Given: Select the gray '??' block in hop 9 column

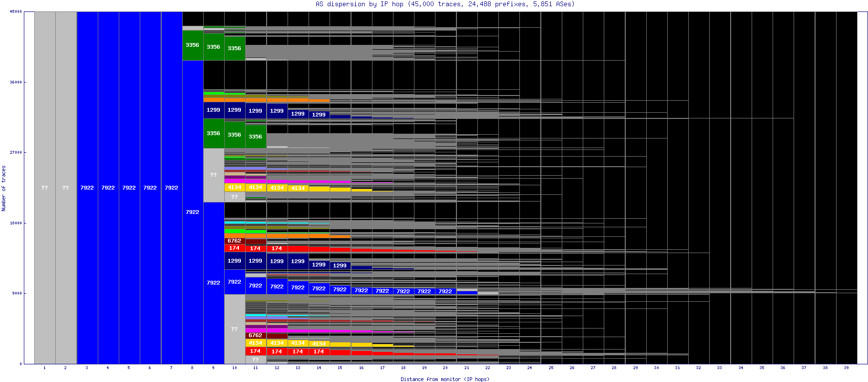Looking at the screenshot, I should 214,175.
